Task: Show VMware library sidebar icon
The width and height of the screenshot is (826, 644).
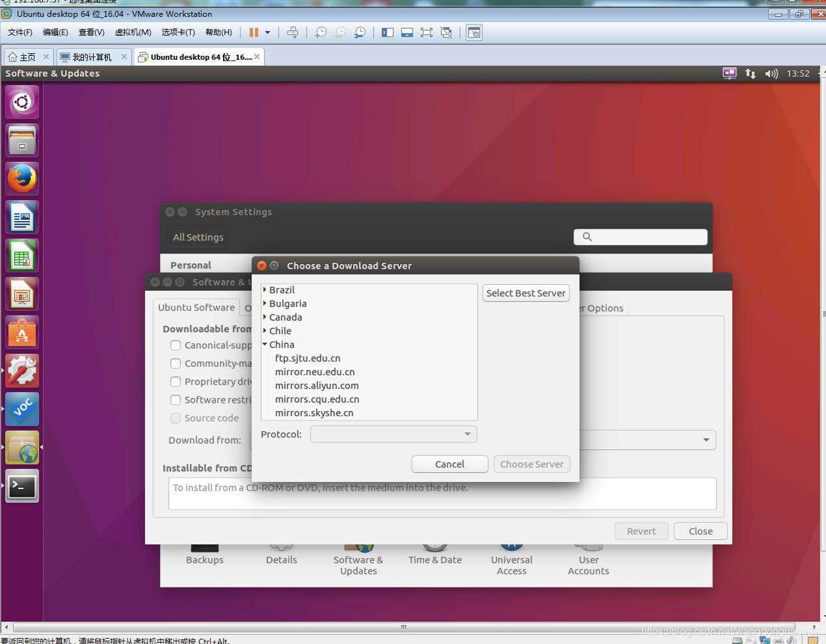Action: tap(388, 33)
